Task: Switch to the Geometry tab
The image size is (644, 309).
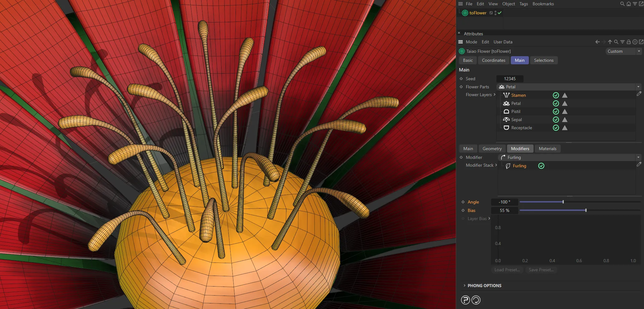Action: coord(492,149)
